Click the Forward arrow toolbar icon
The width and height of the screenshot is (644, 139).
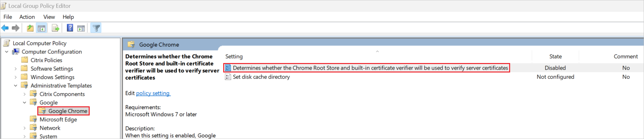point(15,28)
